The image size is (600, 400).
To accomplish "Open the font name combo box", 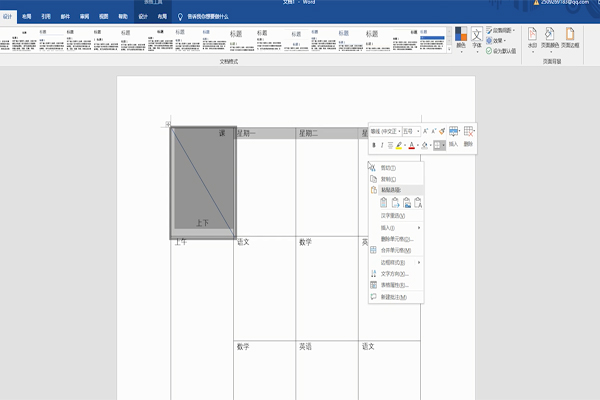I will pos(386,131).
